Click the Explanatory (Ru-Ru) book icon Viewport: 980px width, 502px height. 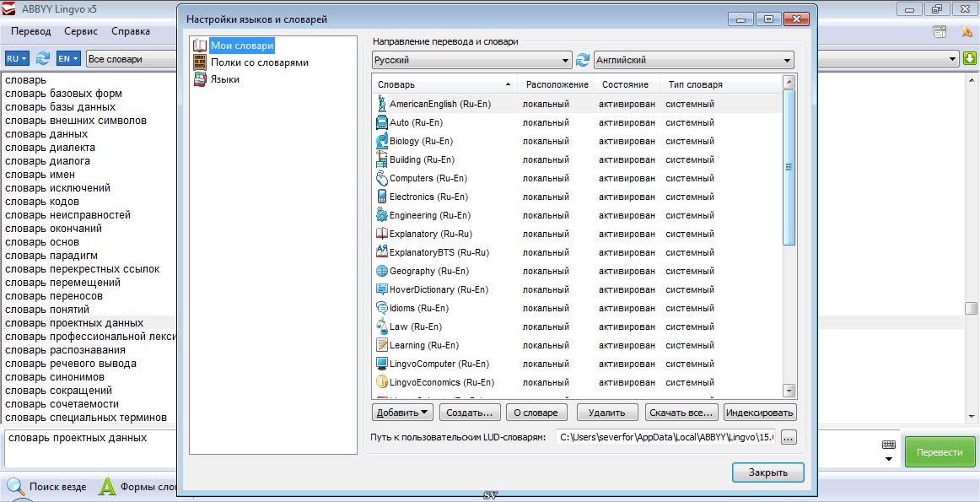(382, 234)
